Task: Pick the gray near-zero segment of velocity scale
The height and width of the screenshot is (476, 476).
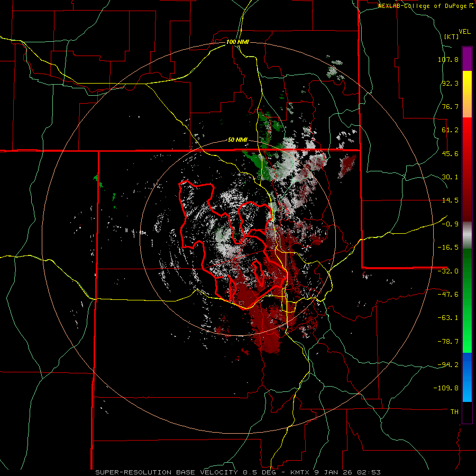Action: pyautogui.click(x=467, y=235)
